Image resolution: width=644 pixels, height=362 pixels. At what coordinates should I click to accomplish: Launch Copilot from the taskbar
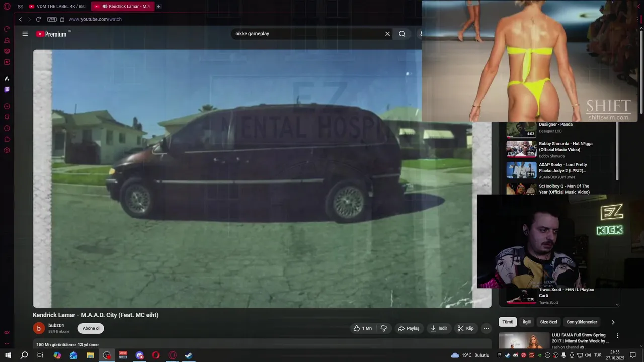click(57, 355)
